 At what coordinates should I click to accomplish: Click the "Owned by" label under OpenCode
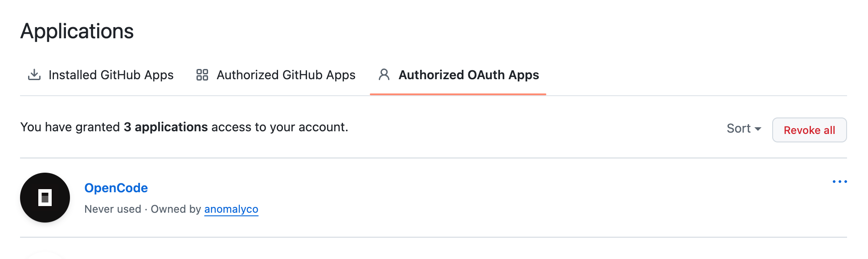pos(176,209)
